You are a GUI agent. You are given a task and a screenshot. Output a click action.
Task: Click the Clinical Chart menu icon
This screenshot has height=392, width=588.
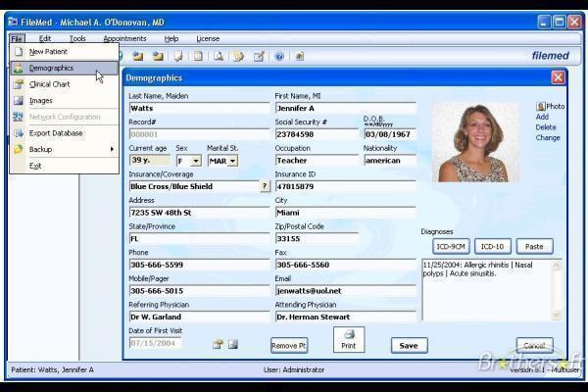pos(19,84)
